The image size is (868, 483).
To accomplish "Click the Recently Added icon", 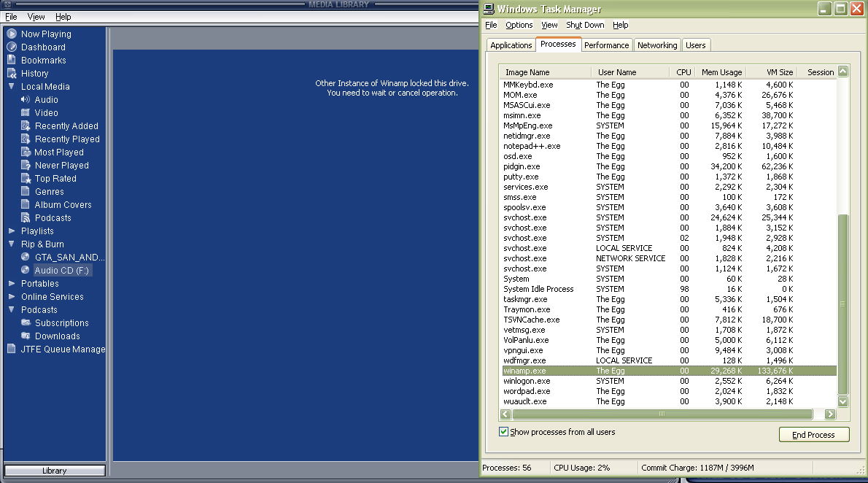I will pos(26,125).
